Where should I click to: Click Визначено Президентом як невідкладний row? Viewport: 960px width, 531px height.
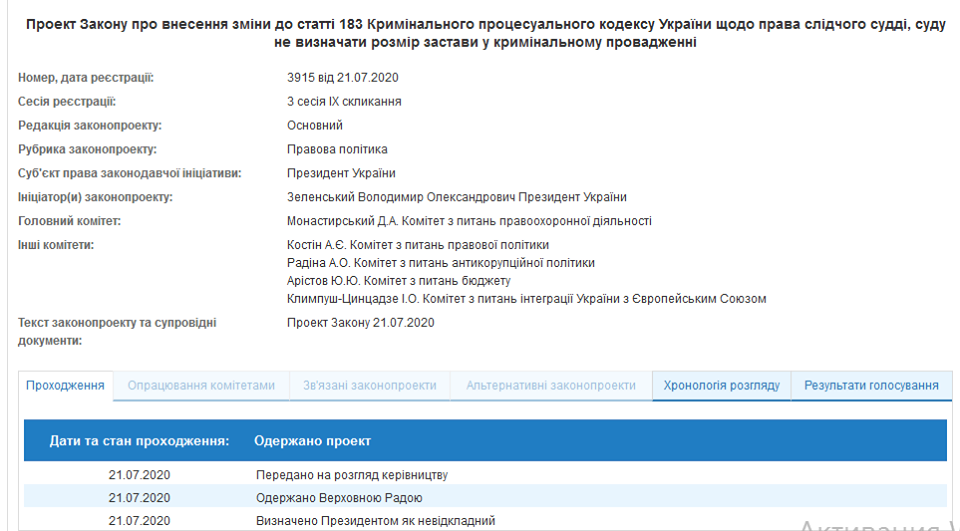coord(375,520)
